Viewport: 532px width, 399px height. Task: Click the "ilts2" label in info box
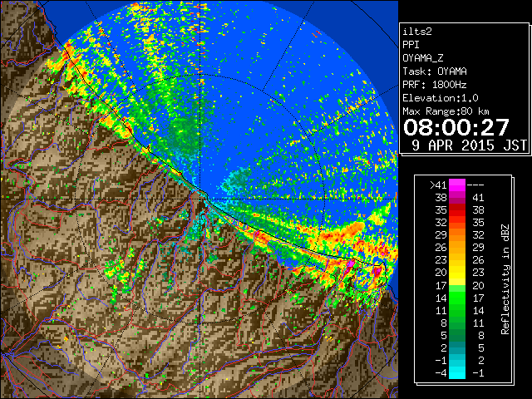[x=417, y=32]
